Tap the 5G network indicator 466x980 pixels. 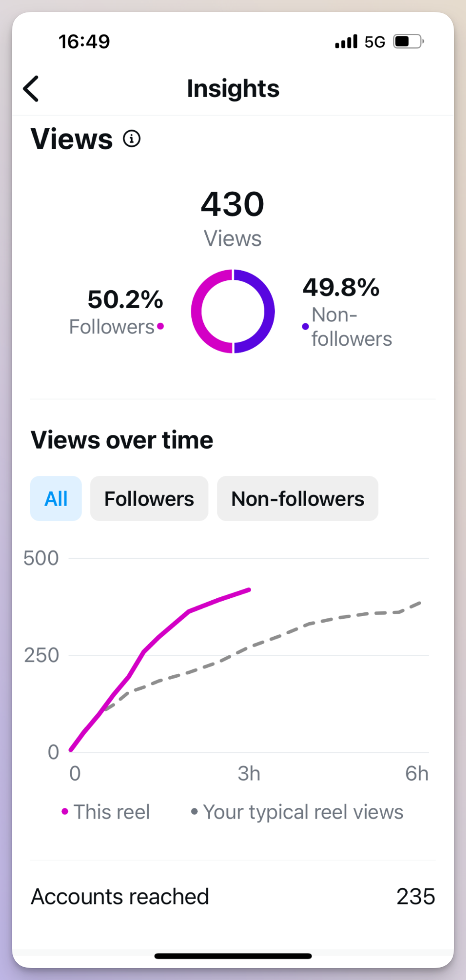pyautogui.click(x=374, y=42)
